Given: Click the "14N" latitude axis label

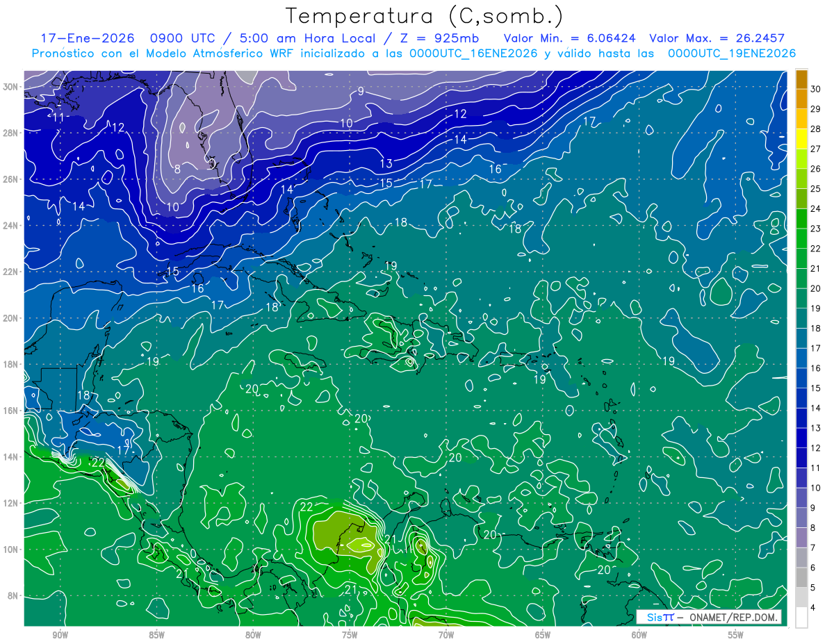Looking at the screenshot, I should coord(12,456).
